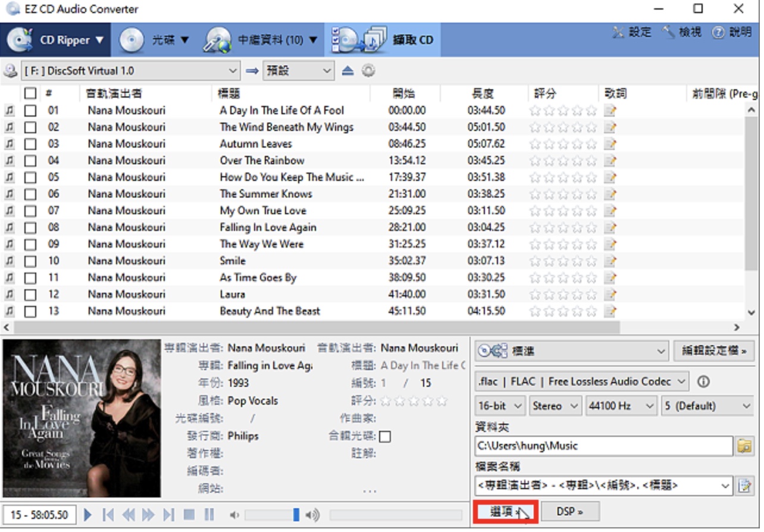Check track 02 The Wind Beneath My Wings
Screen dimensions: 764x532
click(x=30, y=127)
